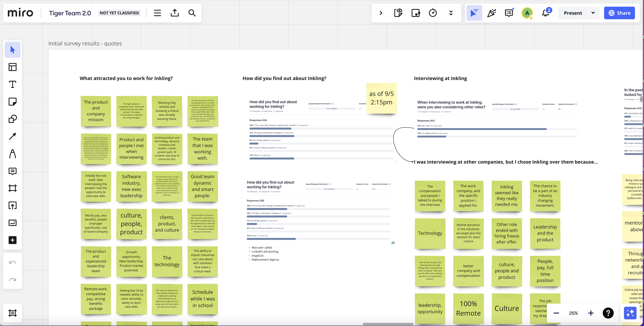Expand the collapsed toolbar chevron arrow

pyautogui.click(x=381, y=13)
